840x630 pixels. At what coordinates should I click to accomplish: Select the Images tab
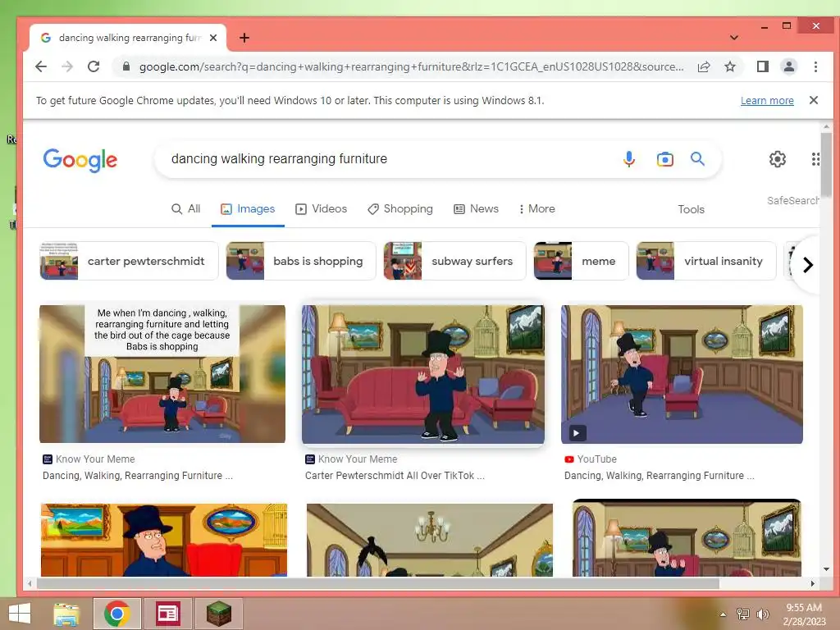(248, 209)
